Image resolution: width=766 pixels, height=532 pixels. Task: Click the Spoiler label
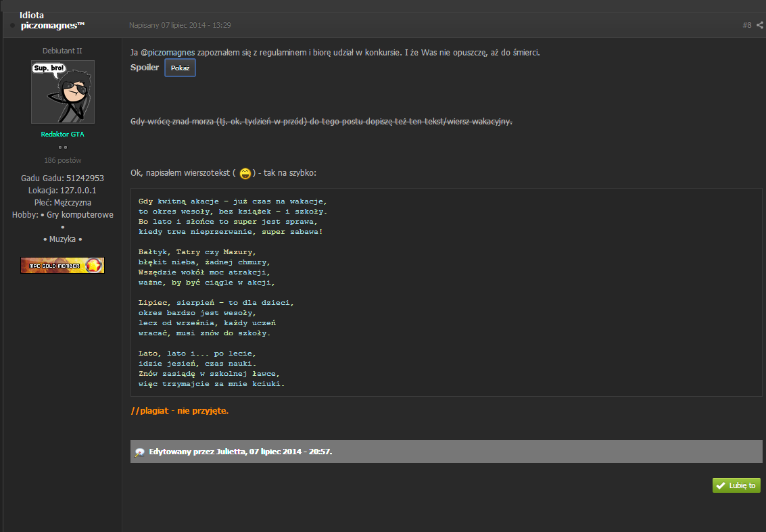click(145, 68)
